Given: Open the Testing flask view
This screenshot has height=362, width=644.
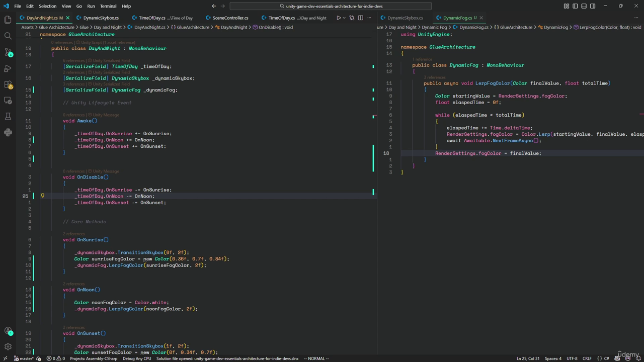Looking at the screenshot, I should (x=8, y=116).
